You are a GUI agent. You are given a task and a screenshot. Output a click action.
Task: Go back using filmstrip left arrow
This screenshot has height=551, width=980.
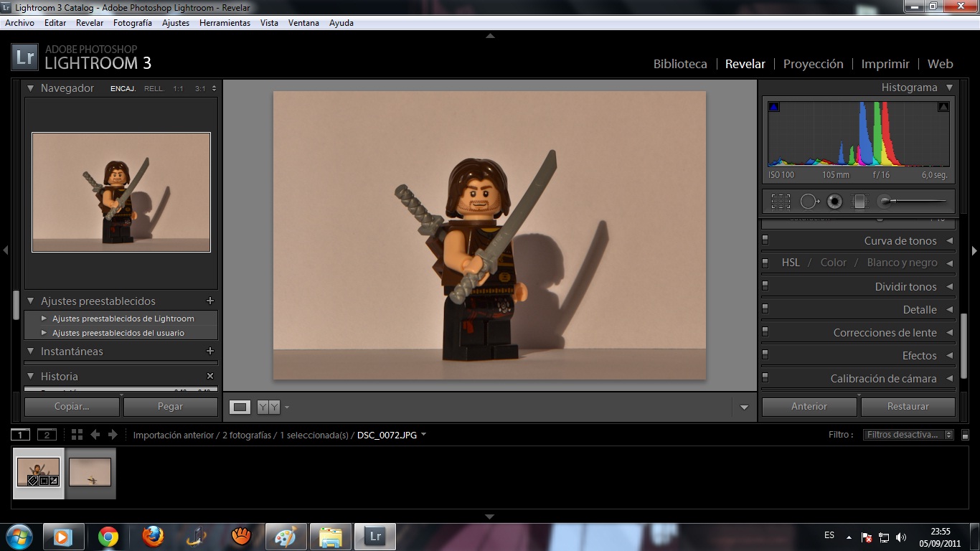(x=95, y=435)
